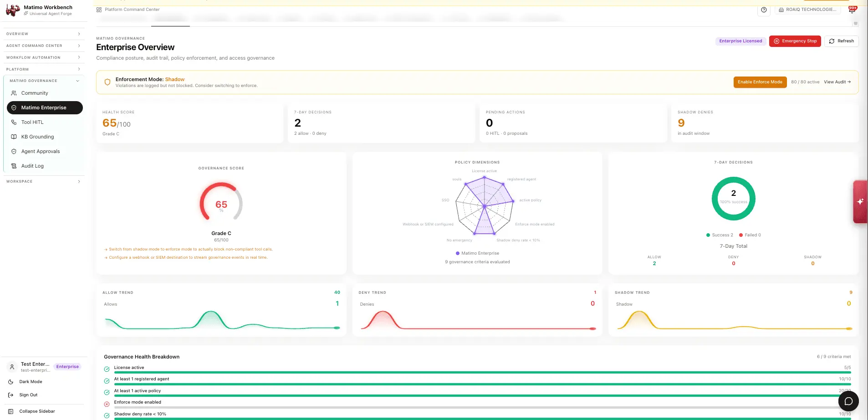Click the Tool HITL sidebar icon
This screenshot has width=868, height=420.
(14, 122)
